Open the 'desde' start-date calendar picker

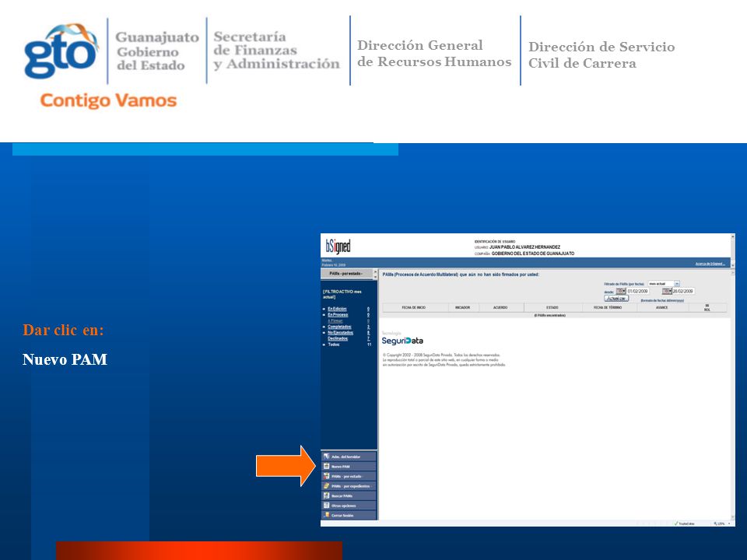(621, 291)
